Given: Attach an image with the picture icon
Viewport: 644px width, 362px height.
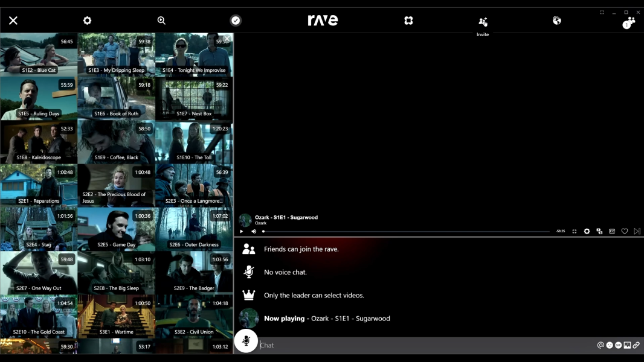Looking at the screenshot, I should coord(627,345).
